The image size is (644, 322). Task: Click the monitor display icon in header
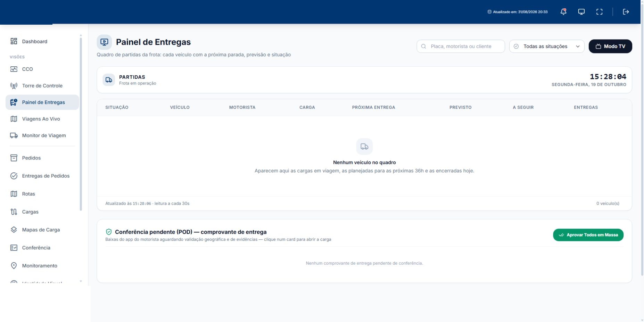[x=581, y=12]
